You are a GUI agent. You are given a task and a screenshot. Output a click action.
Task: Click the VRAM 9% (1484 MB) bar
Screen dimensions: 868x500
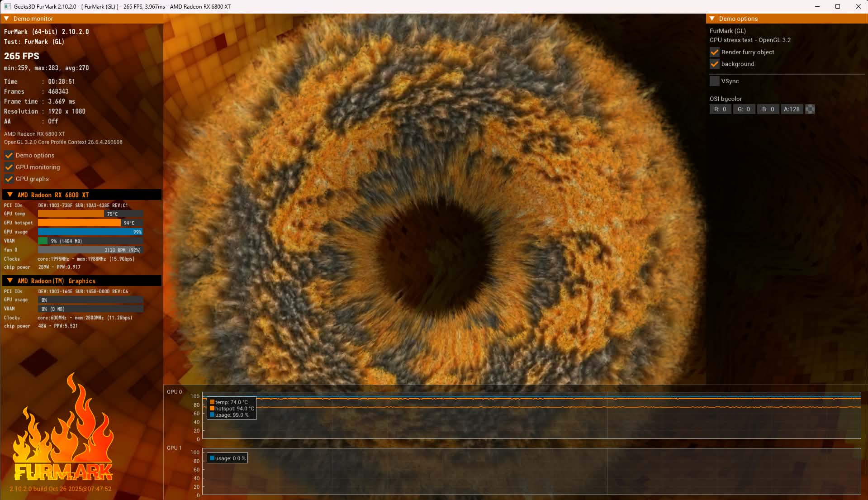click(90, 241)
